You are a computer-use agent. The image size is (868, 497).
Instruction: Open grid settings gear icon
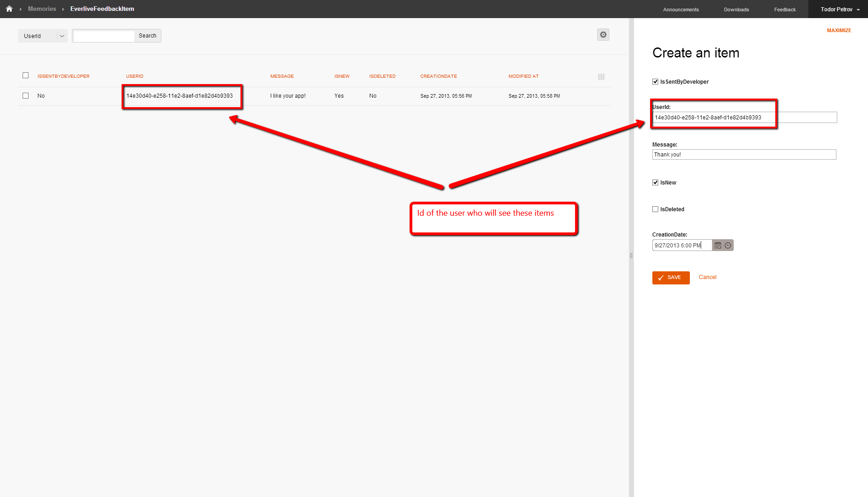603,35
